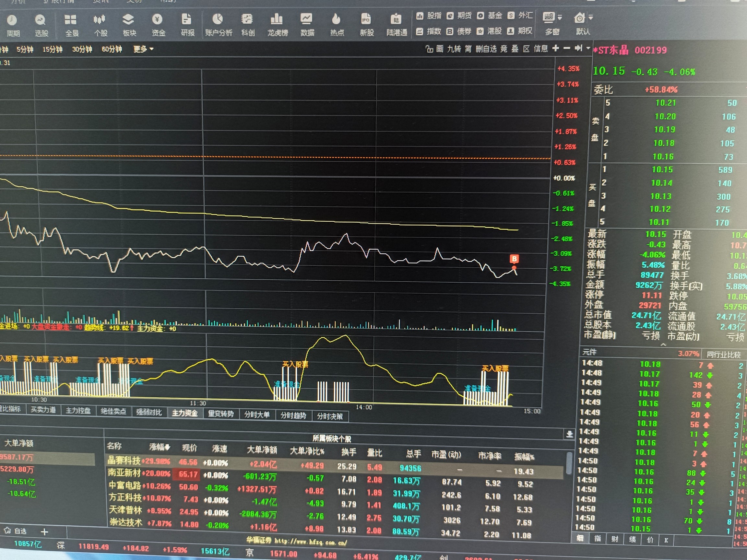
Task: Open the 资金 capital flow tool
Action: pyautogui.click(x=158, y=25)
